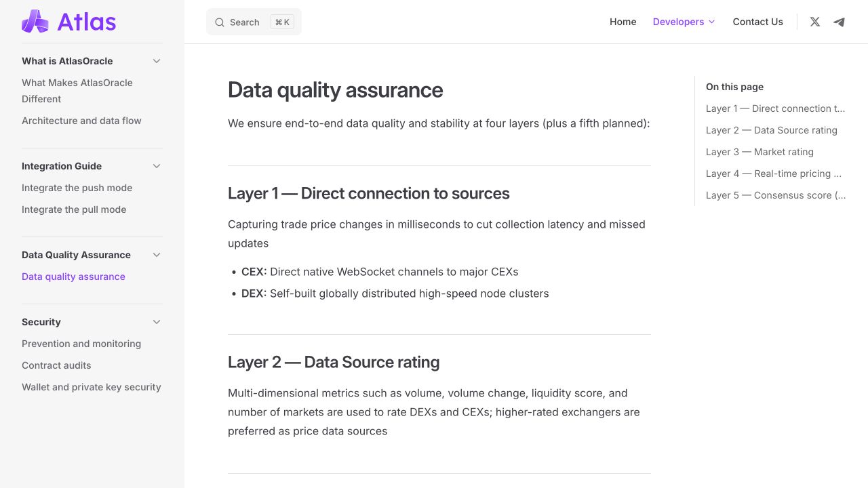Viewport: 868px width, 488px height.
Task: Collapse the Integration Guide section chevron
Action: [x=157, y=166]
